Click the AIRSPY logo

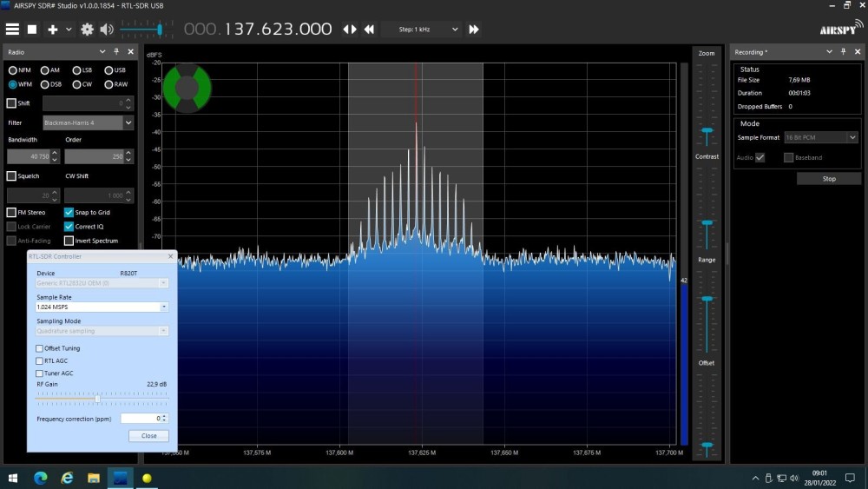(x=841, y=28)
